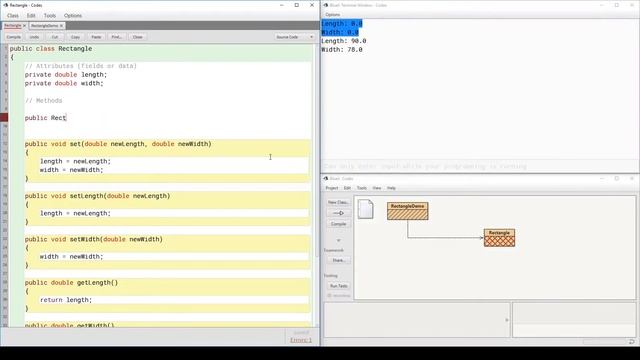
Task: Click 'Length: 90.0' in terminal output
Action: coord(344,41)
